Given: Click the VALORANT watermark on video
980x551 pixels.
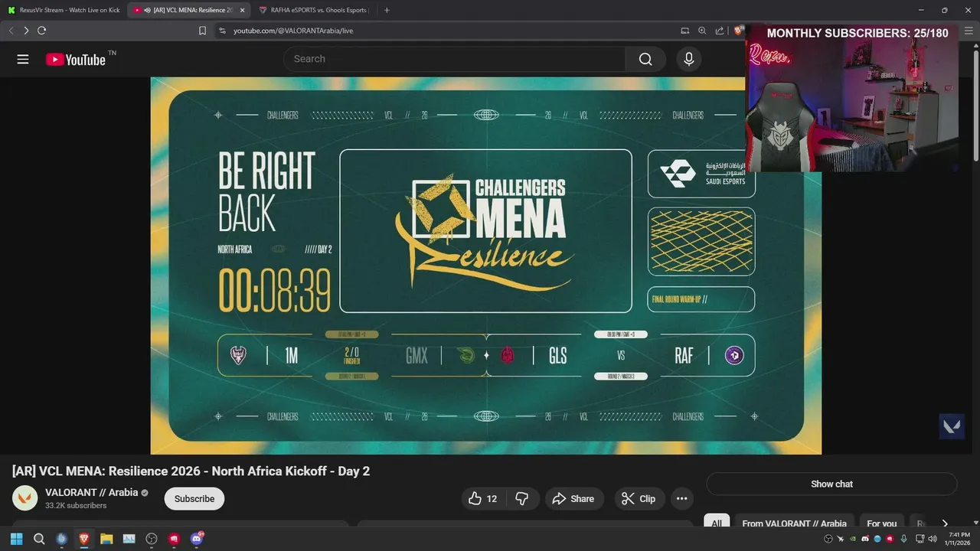Looking at the screenshot, I should [952, 426].
